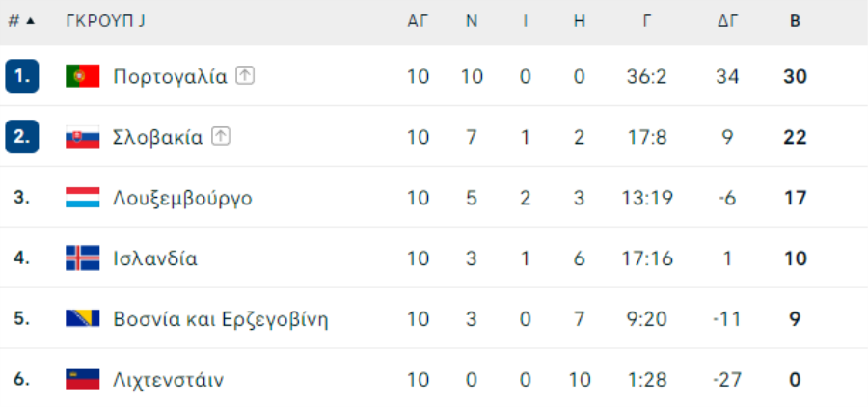Open the Βοσνία και Ερζεγοβίνη team link
Viewport: 868px width, 407px height.
coord(221,319)
